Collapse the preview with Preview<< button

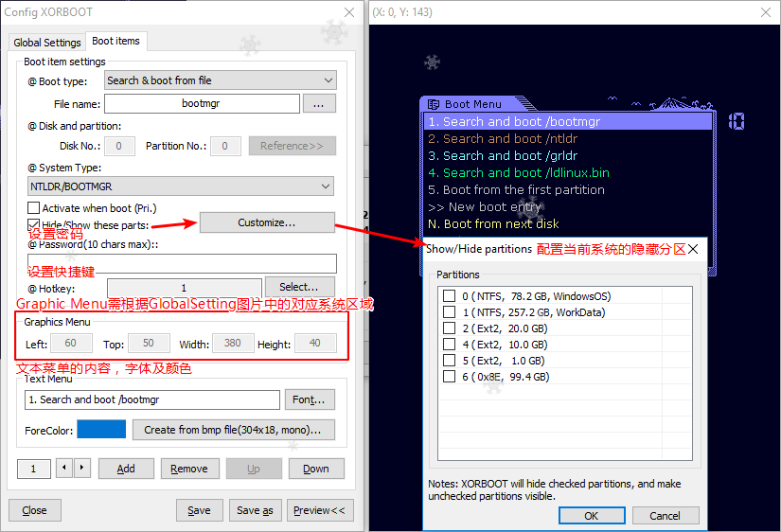tap(320, 510)
